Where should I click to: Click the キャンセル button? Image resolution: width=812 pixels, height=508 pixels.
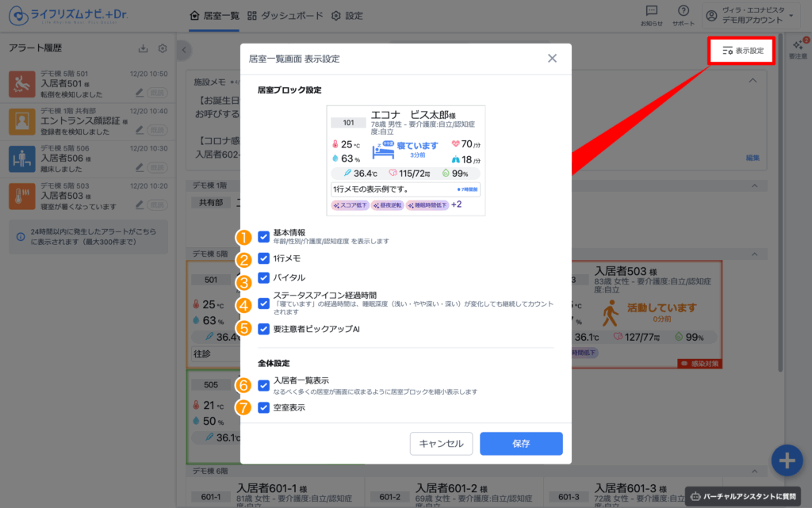pos(441,444)
